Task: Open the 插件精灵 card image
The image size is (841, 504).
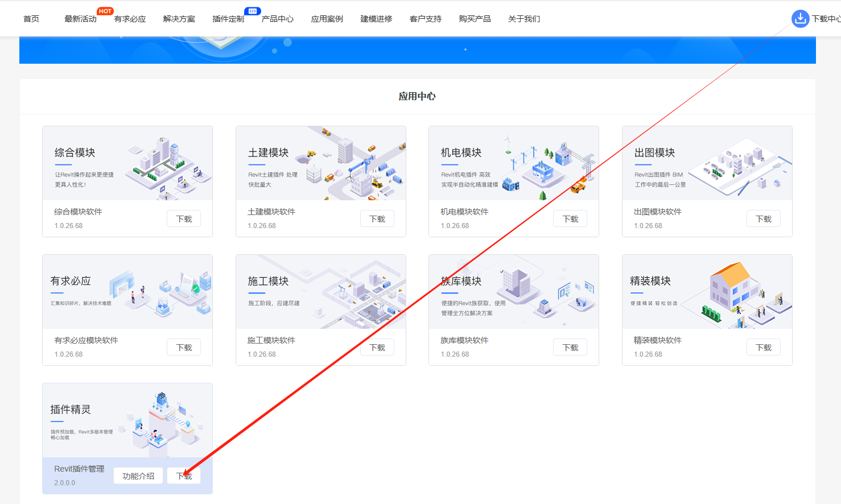Action: [127, 420]
